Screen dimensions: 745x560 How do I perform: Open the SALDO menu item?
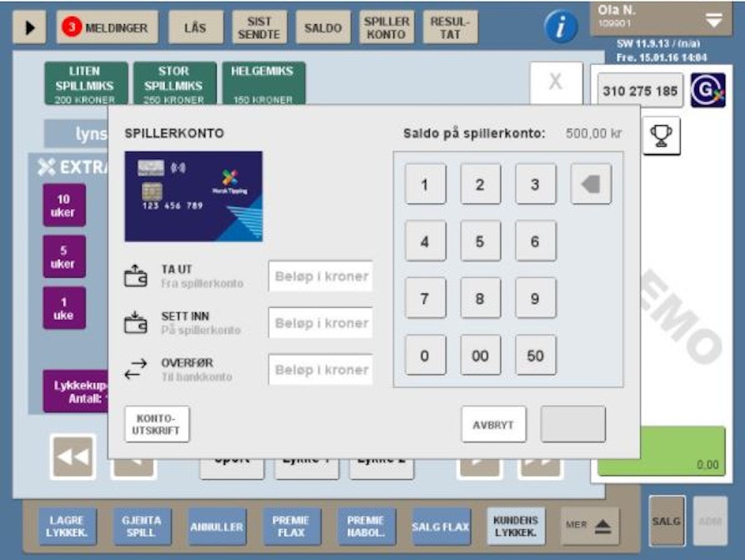point(322,27)
